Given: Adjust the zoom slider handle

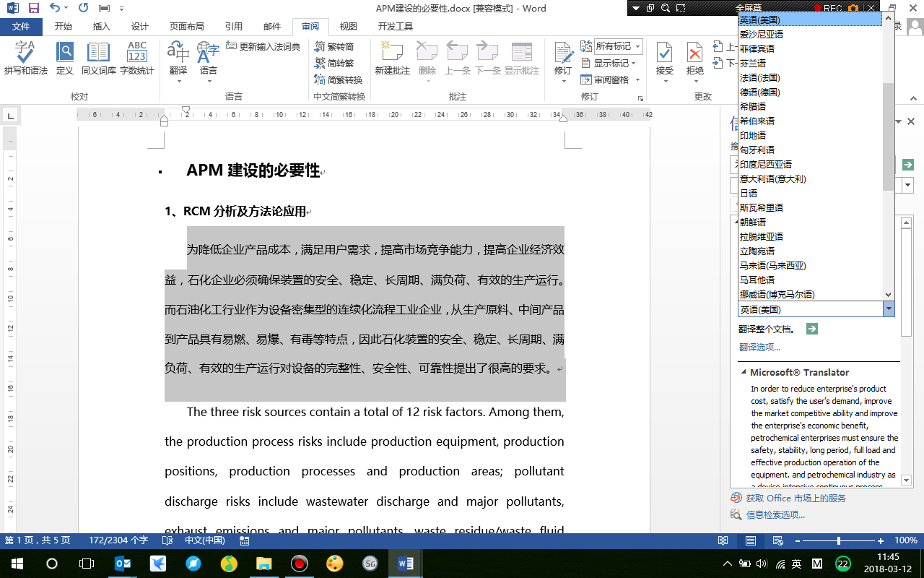Looking at the screenshot, I should point(838,541).
